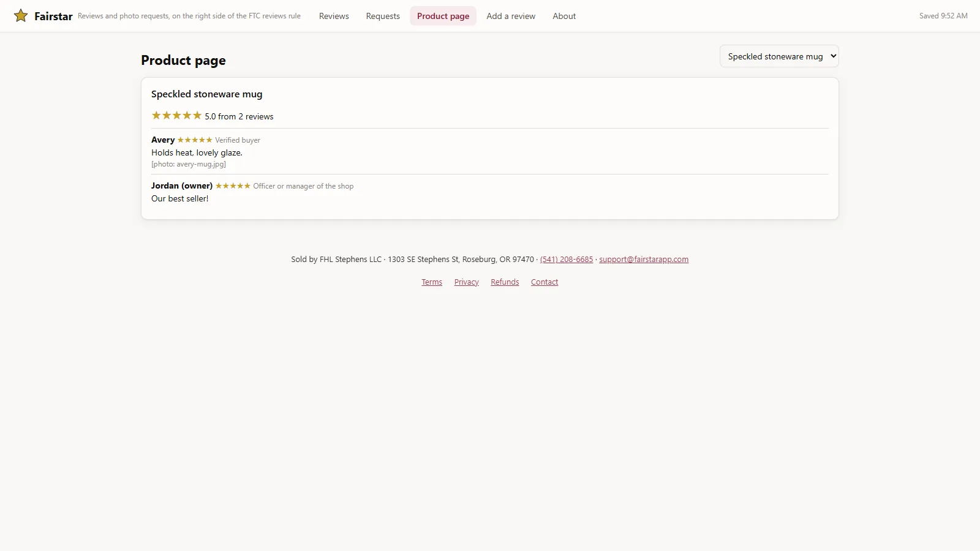Open the Refunds footer link
980x551 pixels.
(505, 282)
